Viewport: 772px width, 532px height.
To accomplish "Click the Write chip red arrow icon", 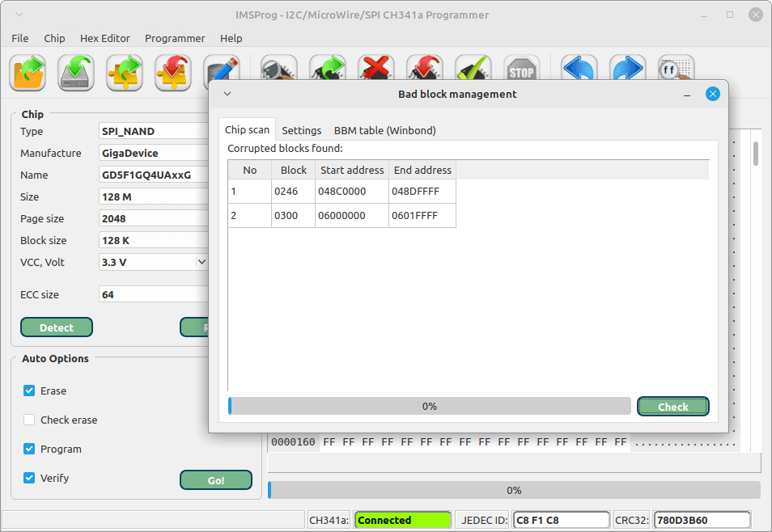I will pos(424,68).
